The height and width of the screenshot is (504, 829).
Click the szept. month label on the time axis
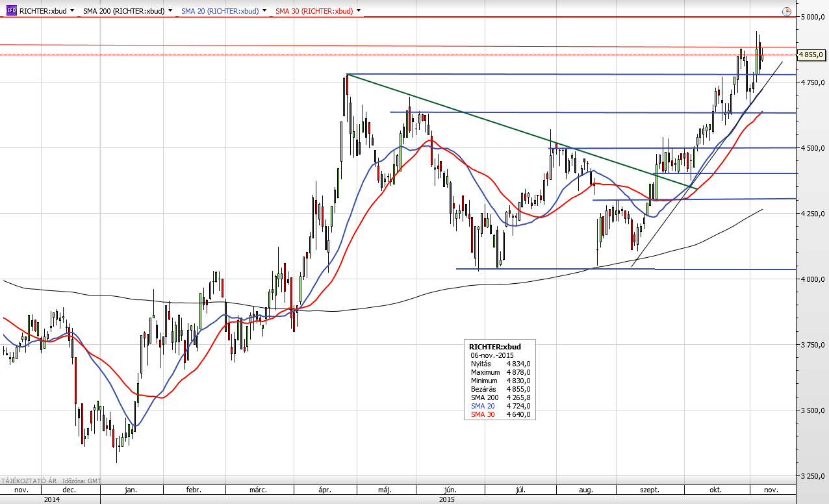pos(650,490)
